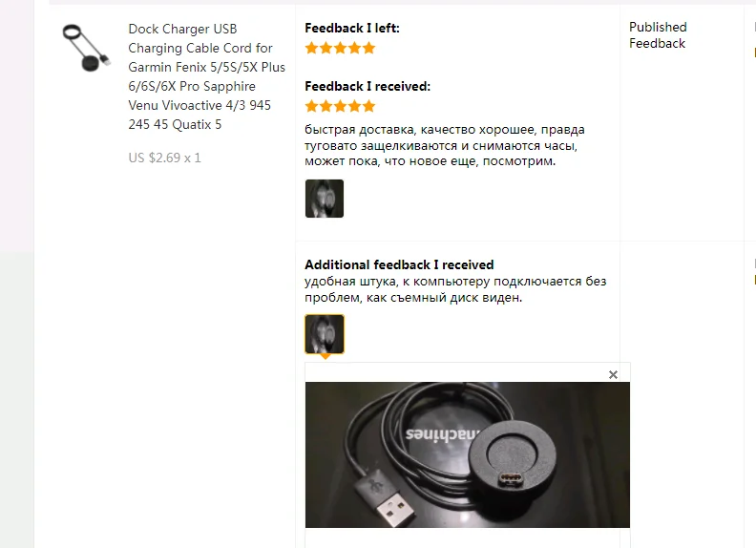Close the enlarged review photo

(613, 375)
